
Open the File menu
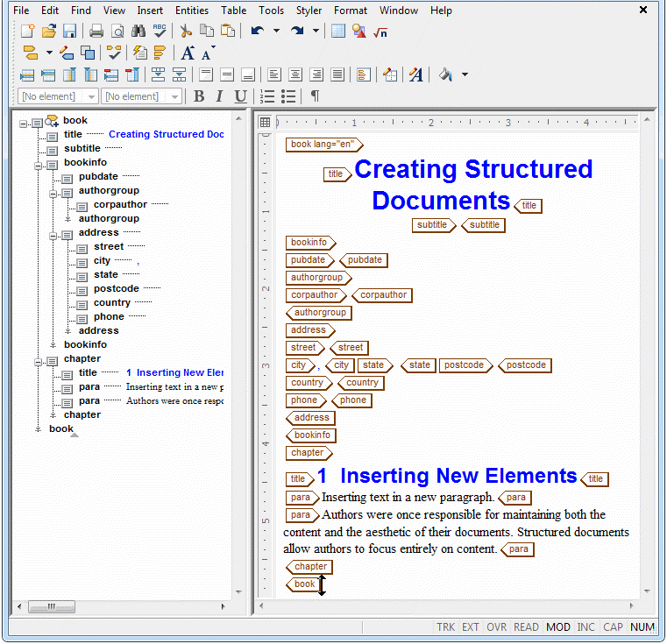point(21,11)
